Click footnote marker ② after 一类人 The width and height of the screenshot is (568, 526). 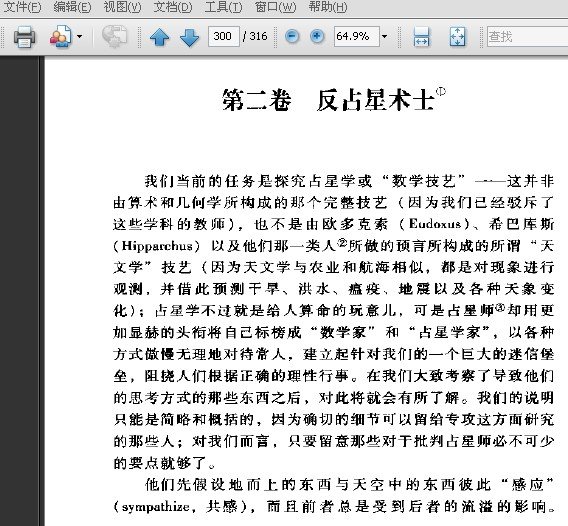coord(342,242)
